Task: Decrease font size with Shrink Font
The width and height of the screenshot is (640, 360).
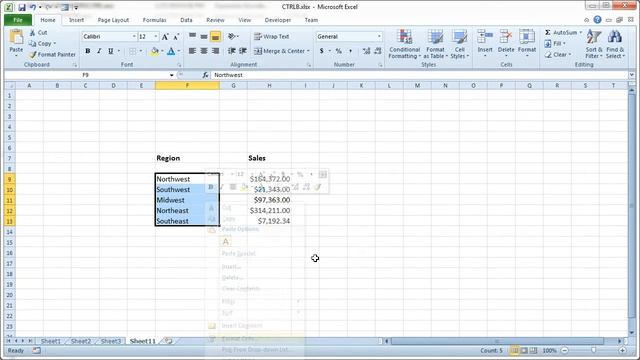Action: coord(176,37)
